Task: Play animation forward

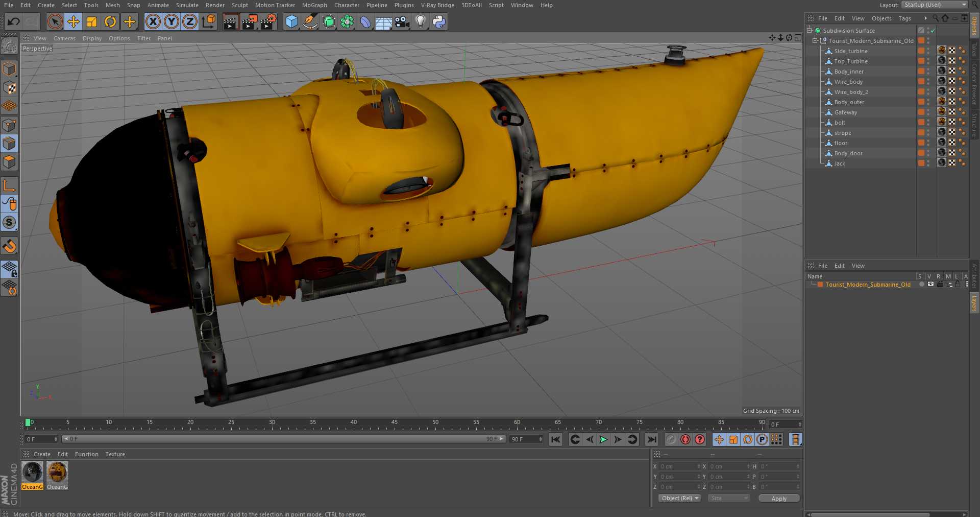Action: click(x=603, y=439)
